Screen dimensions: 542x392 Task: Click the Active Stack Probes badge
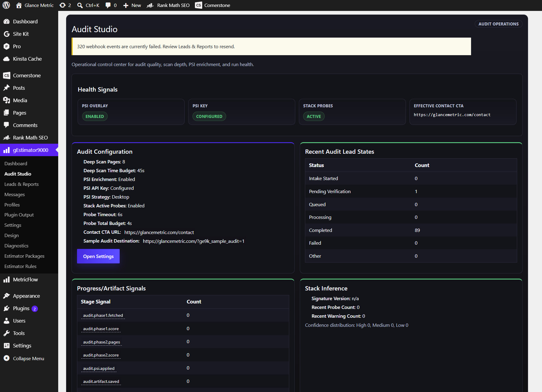[314, 116]
